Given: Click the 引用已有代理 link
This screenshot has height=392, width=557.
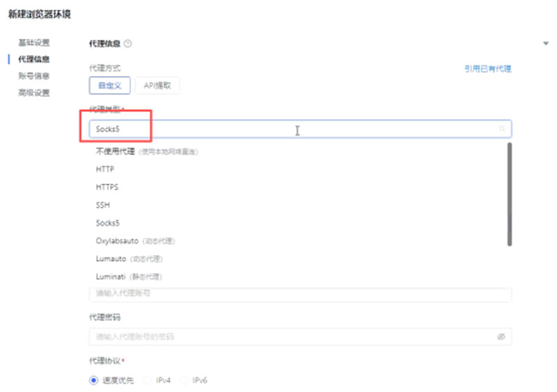Looking at the screenshot, I should point(488,69).
